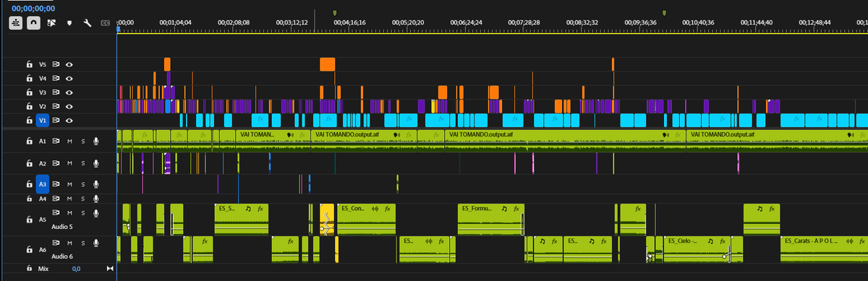Toggle track lock on V3
The height and width of the screenshot is (281, 868).
pos(29,92)
